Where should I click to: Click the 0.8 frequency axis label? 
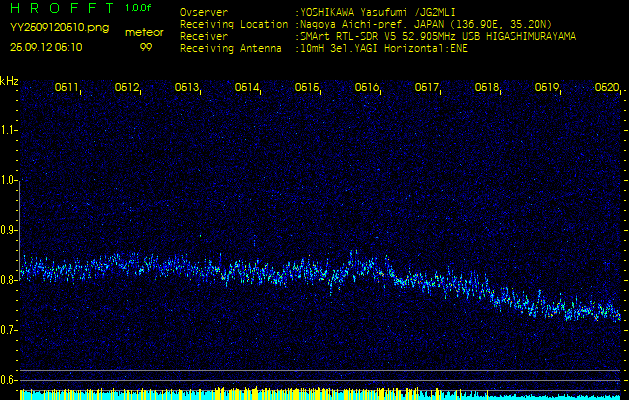pyautogui.click(x=9, y=280)
